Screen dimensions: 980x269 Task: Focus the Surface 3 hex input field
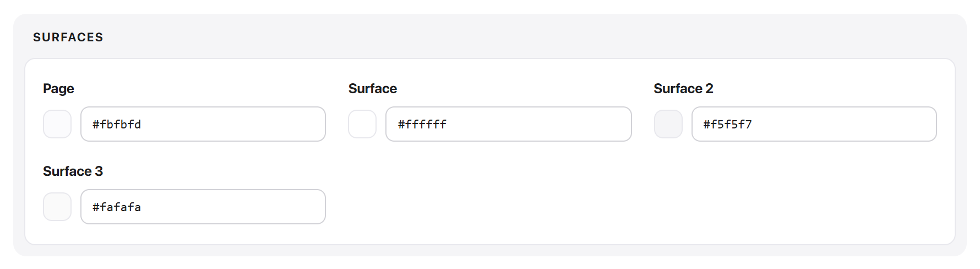click(x=203, y=207)
